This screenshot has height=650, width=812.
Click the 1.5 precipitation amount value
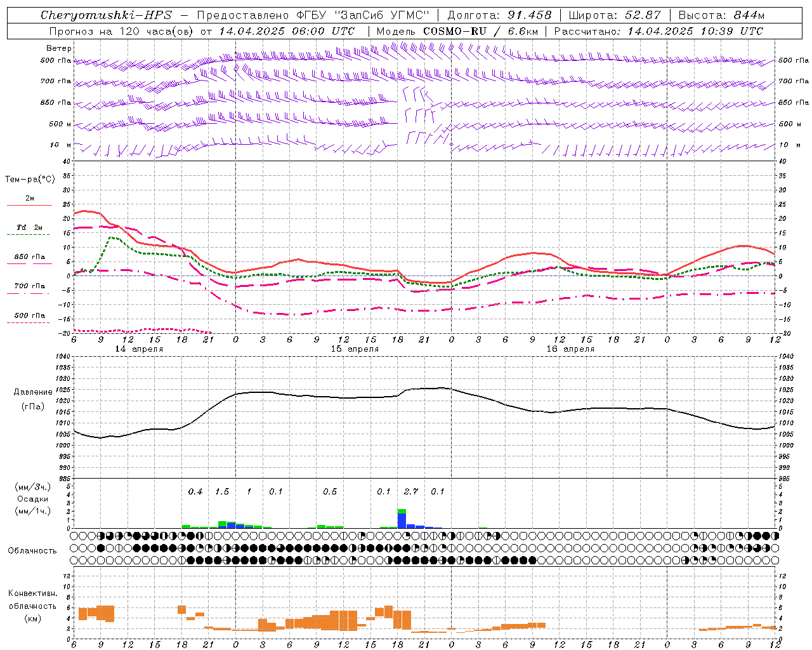(x=222, y=491)
